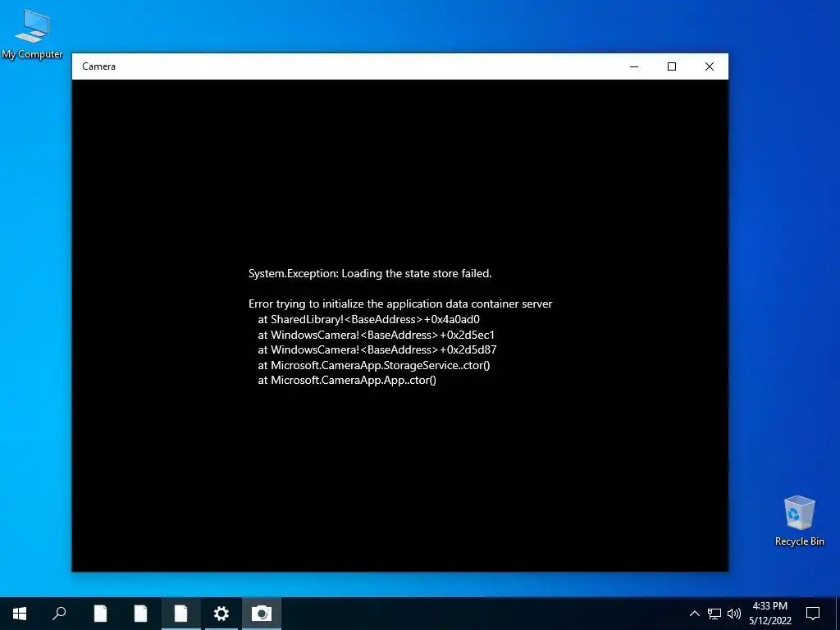Image resolution: width=840 pixels, height=630 pixels.
Task: Close the Camera window
Action: pos(710,66)
